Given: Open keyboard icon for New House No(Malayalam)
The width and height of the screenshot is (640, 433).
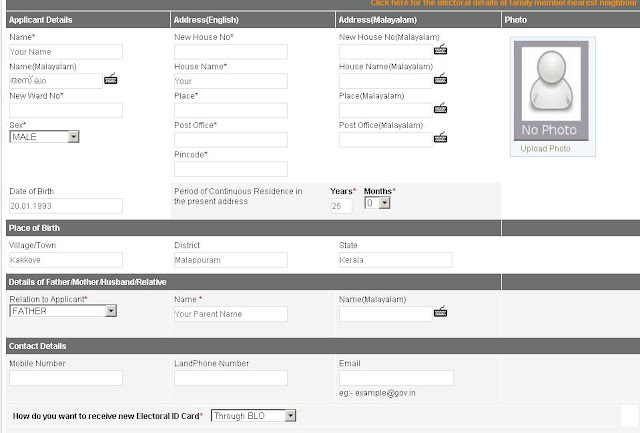Looking at the screenshot, I should pyautogui.click(x=440, y=49).
